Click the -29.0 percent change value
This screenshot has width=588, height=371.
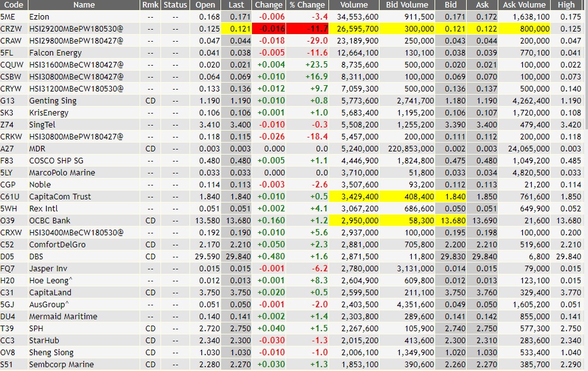coord(317,41)
